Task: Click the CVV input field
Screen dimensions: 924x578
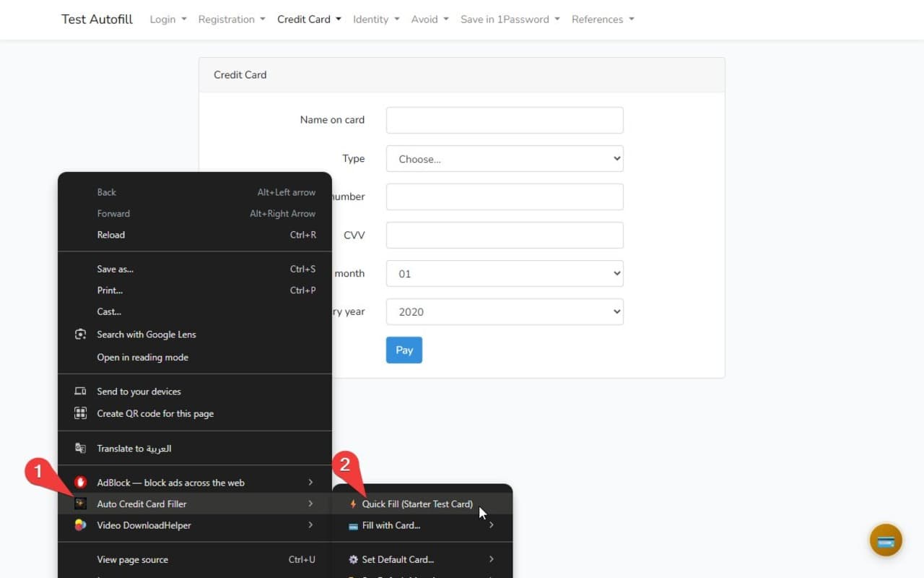Action: point(505,236)
